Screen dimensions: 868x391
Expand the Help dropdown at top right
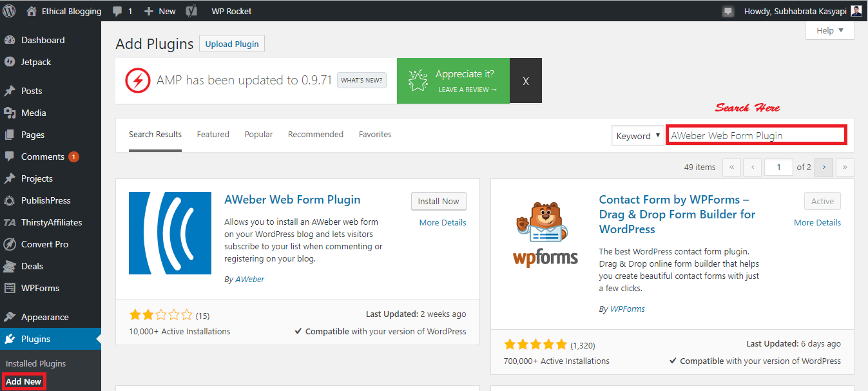click(829, 30)
